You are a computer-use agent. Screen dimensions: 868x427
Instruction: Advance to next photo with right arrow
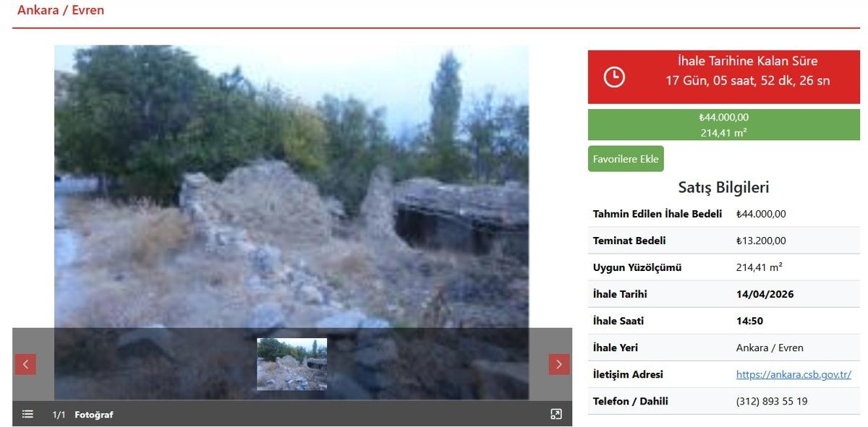[x=558, y=364]
